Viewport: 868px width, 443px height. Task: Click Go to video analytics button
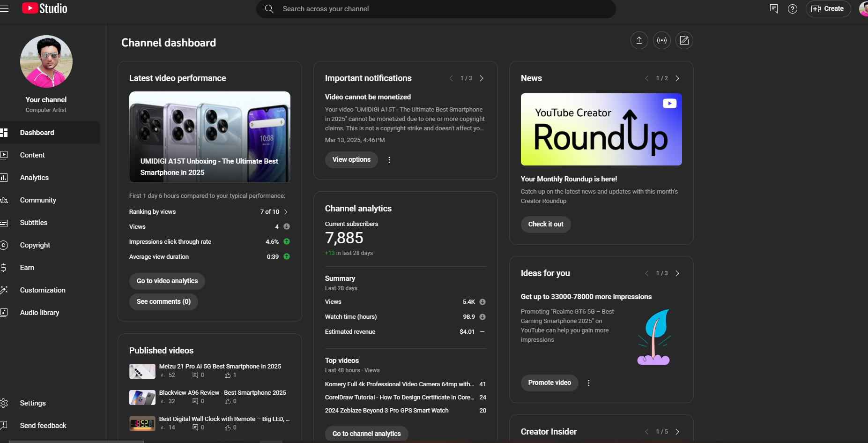[167, 281]
